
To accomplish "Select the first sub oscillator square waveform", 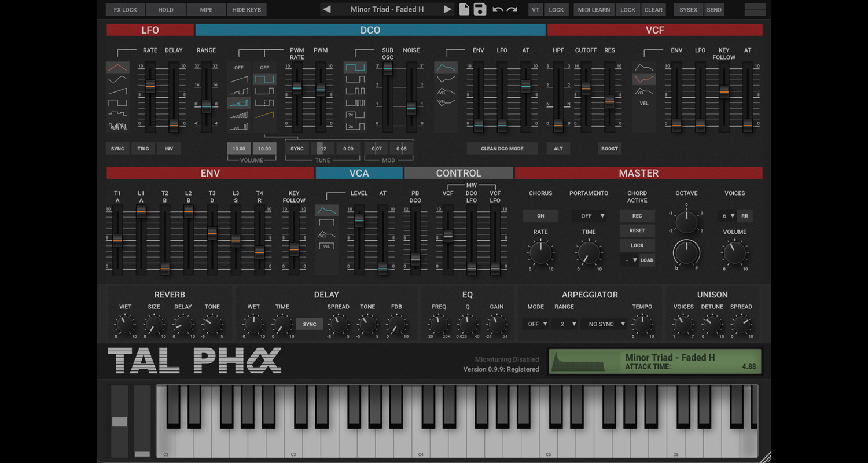I will 355,68.
